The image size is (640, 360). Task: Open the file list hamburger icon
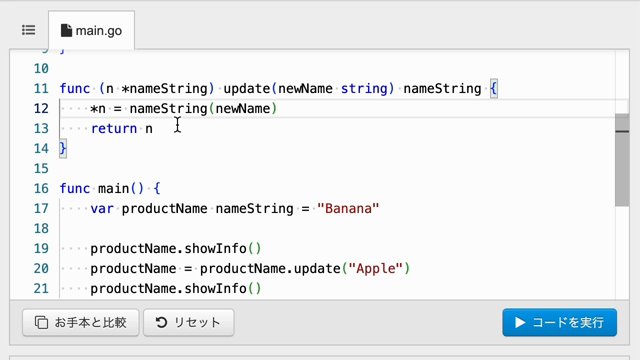click(29, 30)
